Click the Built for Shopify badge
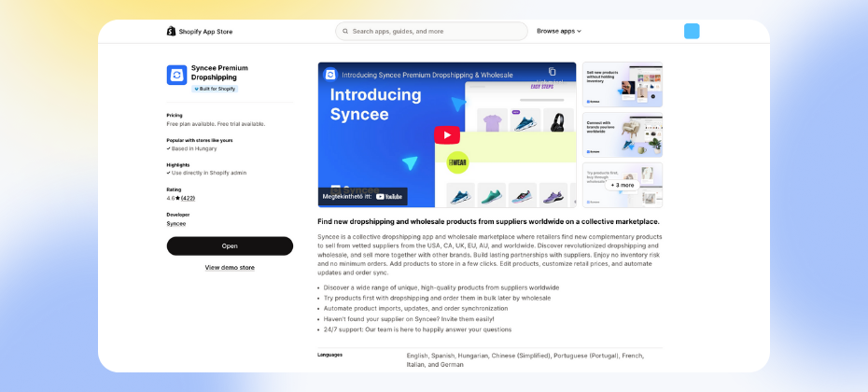868x392 pixels. coord(215,89)
